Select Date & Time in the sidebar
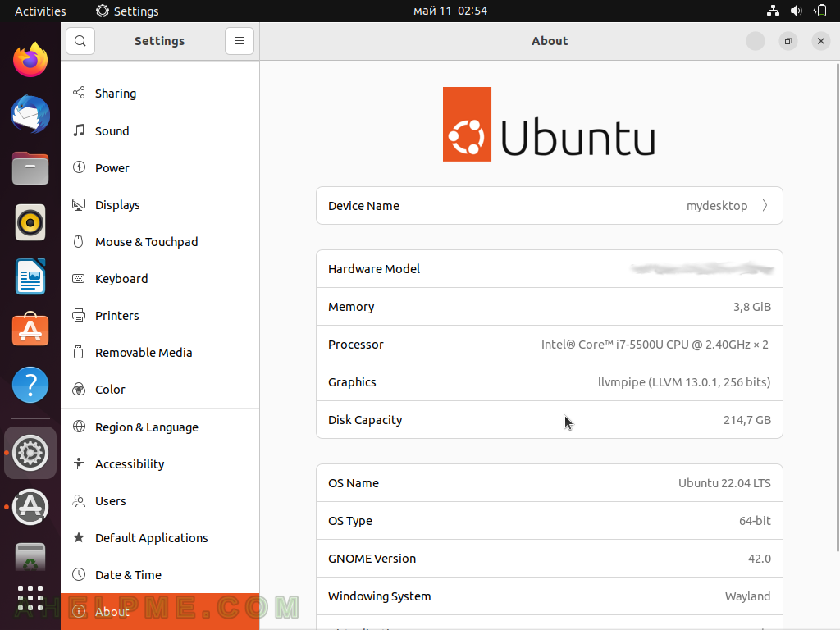The width and height of the screenshot is (840, 630). (x=160, y=575)
